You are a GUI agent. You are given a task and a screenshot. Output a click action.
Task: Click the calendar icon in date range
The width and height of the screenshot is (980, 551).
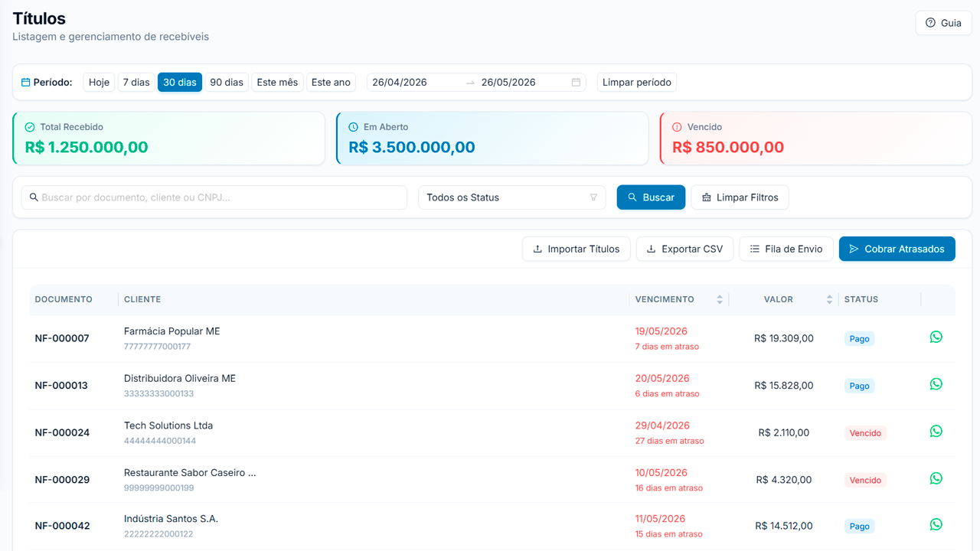tap(576, 82)
